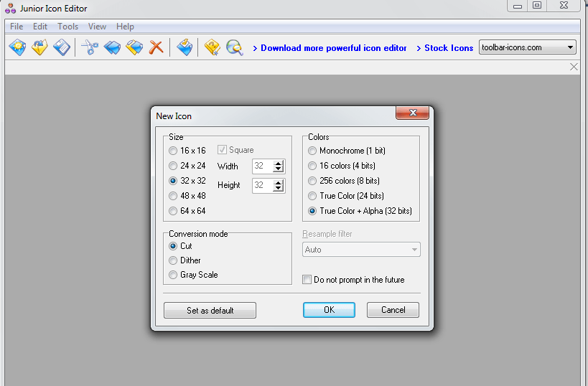The width and height of the screenshot is (588, 386).
Task: Maximize the Junior Icon Editor window
Action: [537, 6]
